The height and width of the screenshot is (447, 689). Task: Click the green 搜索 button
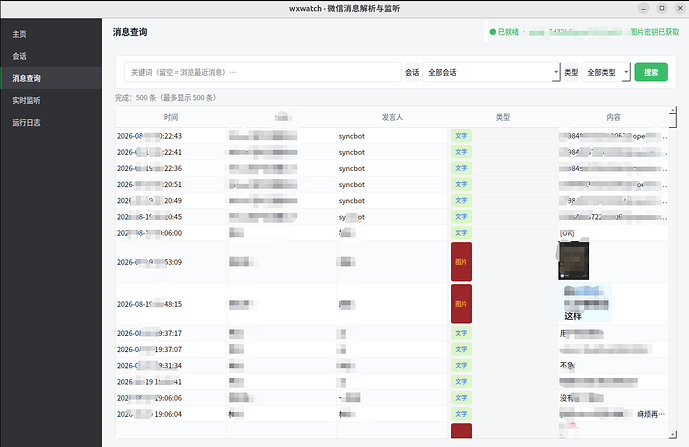click(x=651, y=72)
